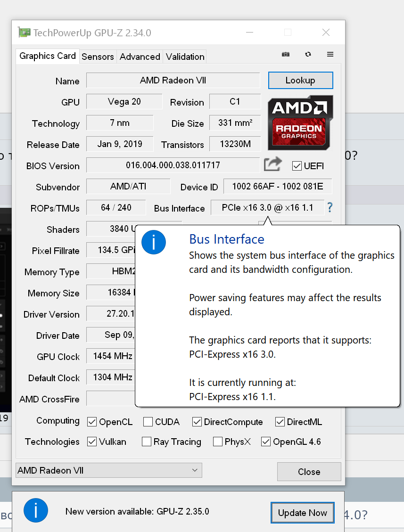Toggle the OpenGL 4.6 checkbox
The height and width of the screenshot is (532, 404).
click(x=266, y=442)
